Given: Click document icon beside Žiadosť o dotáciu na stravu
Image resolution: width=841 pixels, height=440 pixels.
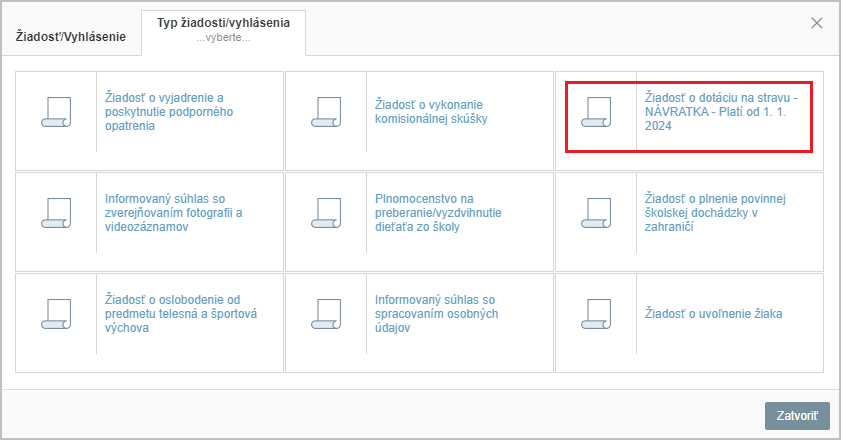Looking at the screenshot, I should 596,112.
